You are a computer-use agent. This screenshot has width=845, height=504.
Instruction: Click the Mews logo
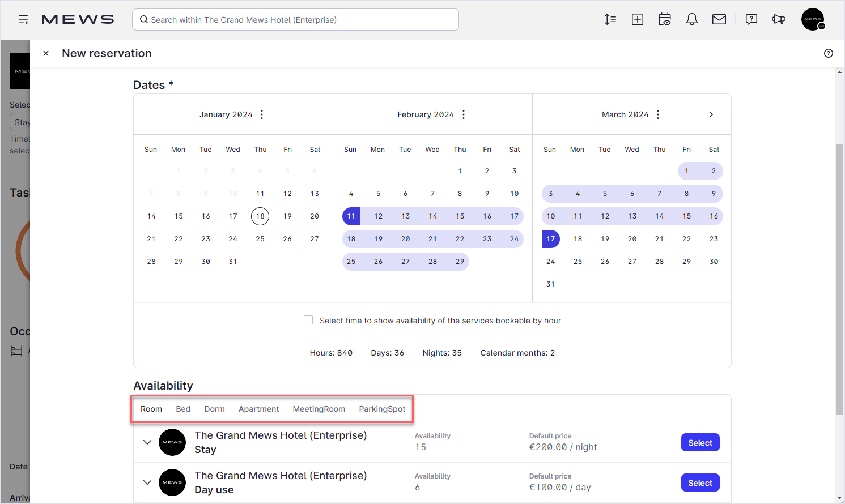(x=78, y=20)
